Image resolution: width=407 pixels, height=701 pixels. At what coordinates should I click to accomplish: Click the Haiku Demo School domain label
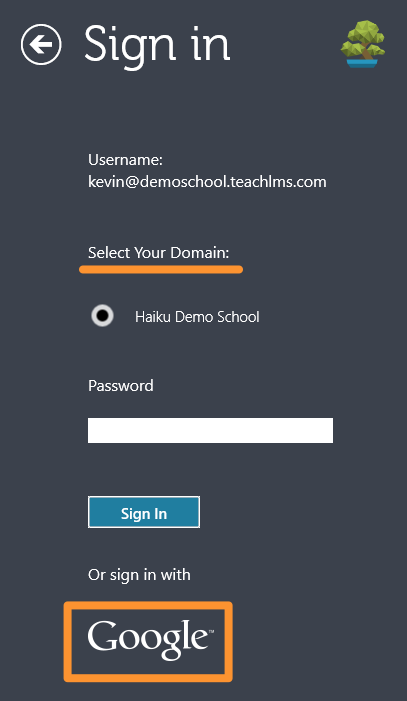pyautogui.click(x=197, y=317)
